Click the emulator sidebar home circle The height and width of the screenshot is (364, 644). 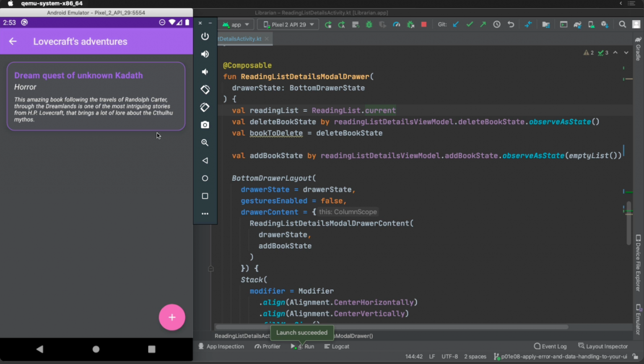point(205,178)
